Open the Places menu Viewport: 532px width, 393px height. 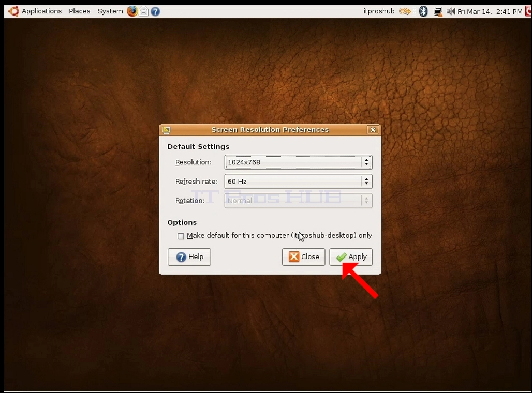79,11
